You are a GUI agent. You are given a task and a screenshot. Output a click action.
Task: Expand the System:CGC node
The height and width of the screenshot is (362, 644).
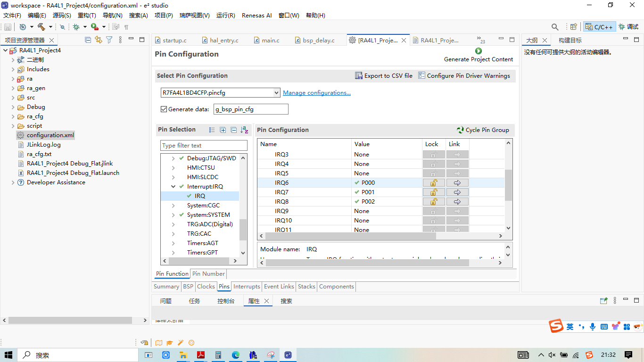173,206
